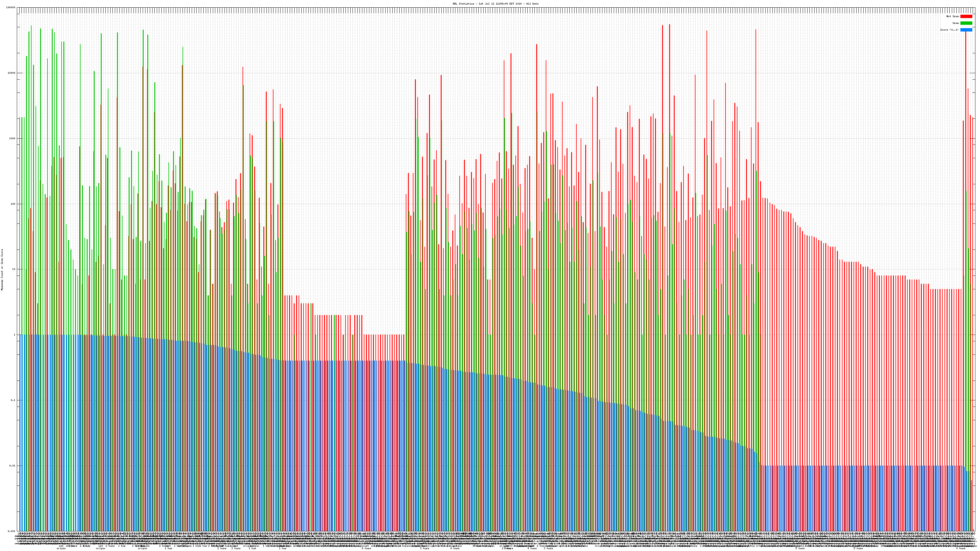The height and width of the screenshot is (551, 980).
Task: Click the 0.001 y-axis tick label
Action: pyautogui.click(x=12, y=531)
